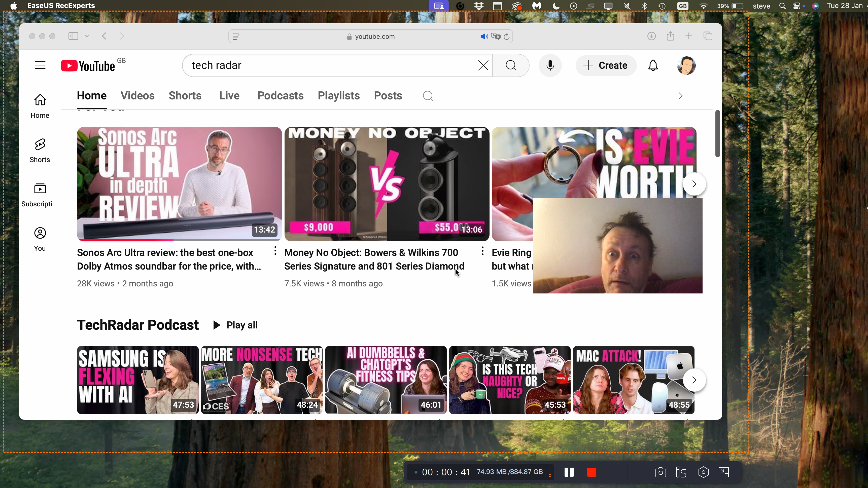868x488 pixels.
Task: Open Shorts in the left sidebar
Action: tap(40, 151)
